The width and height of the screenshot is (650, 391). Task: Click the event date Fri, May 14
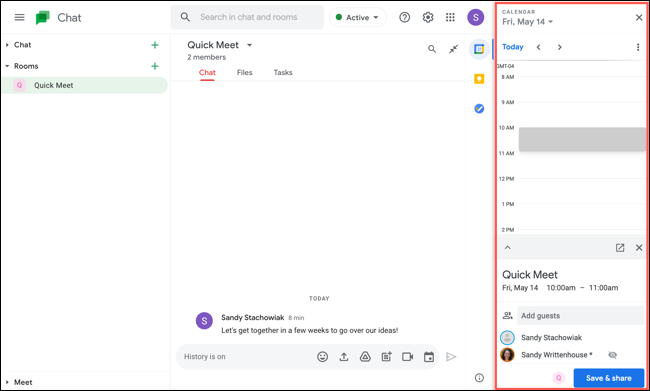tap(520, 288)
